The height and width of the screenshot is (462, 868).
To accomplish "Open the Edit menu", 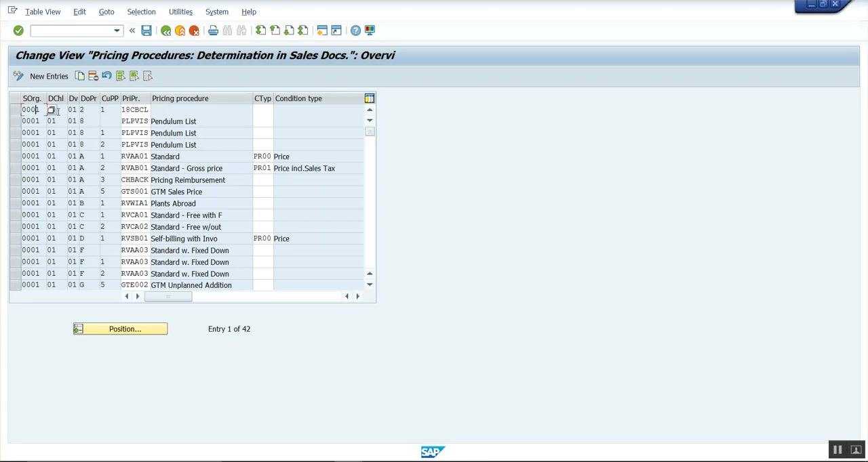I will coord(79,12).
